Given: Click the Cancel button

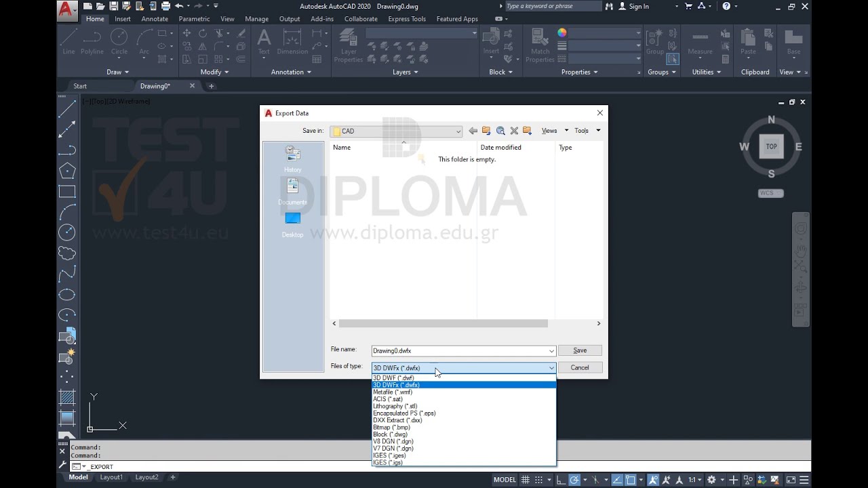Looking at the screenshot, I should click(580, 367).
